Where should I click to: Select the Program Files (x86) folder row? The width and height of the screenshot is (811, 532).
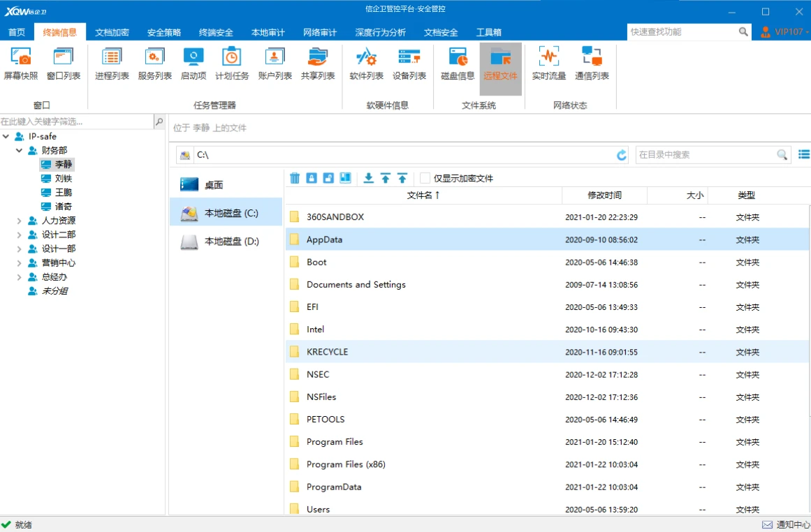[x=548, y=464]
